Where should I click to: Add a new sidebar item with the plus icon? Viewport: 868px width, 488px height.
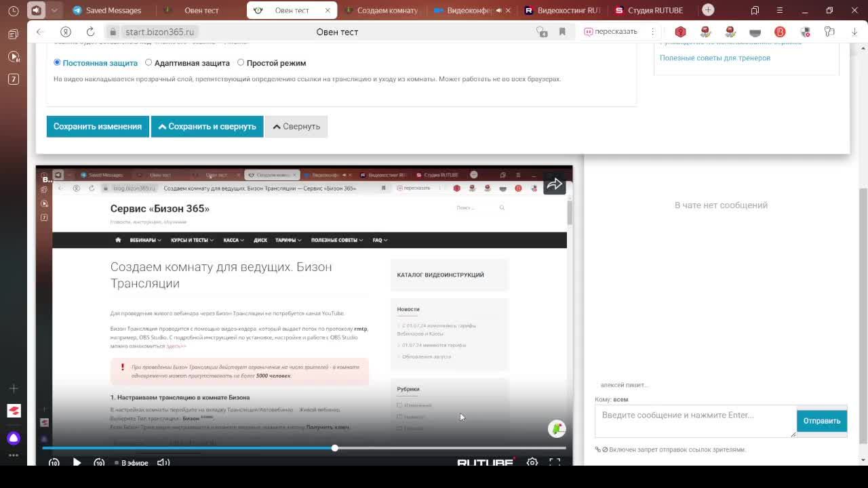pyautogui.click(x=14, y=388)
